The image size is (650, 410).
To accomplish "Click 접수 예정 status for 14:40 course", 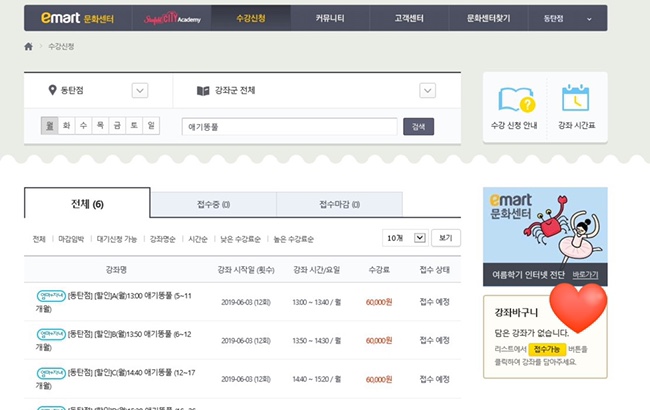I will click(434, 379).
